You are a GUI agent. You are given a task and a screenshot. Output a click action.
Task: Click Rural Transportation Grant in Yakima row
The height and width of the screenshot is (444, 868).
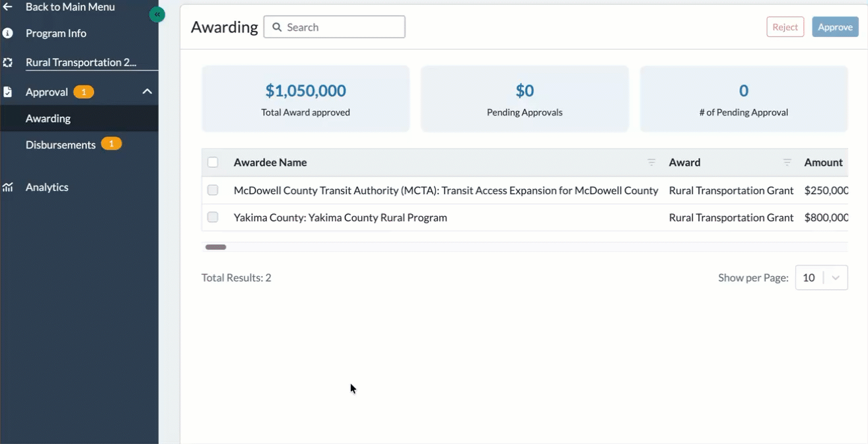[731, 217]
